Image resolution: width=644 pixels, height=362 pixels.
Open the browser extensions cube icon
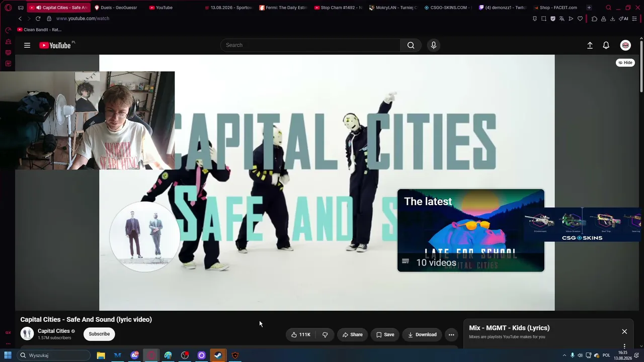click(x=594, y=19)
